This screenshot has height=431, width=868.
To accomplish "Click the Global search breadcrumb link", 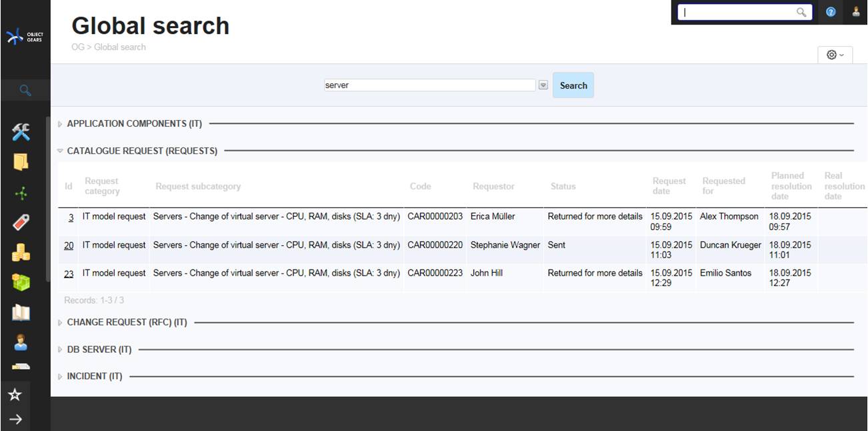I will (120, 47).
